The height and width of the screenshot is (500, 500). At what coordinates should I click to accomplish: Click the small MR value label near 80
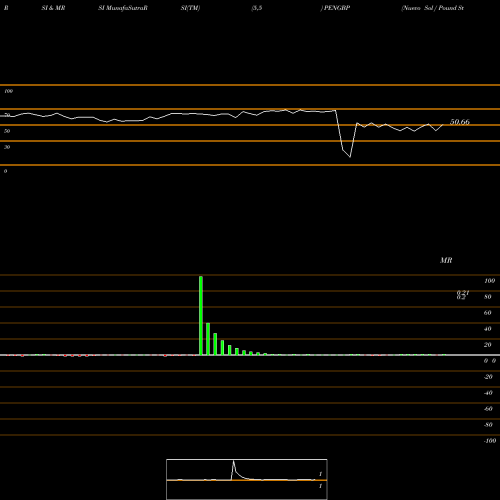463,295
